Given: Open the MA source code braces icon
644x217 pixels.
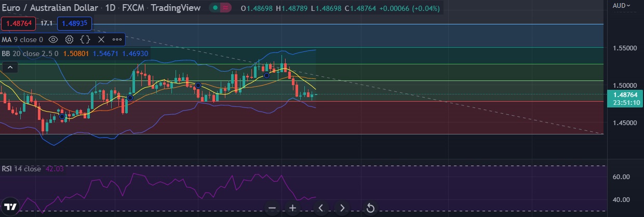Looking at the screenshot, I should [x=86, y=39].
